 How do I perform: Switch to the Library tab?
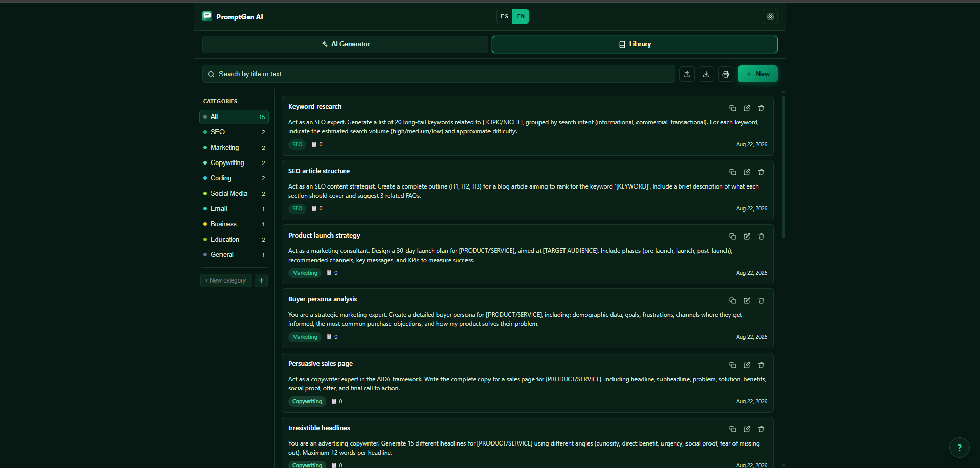634,44
